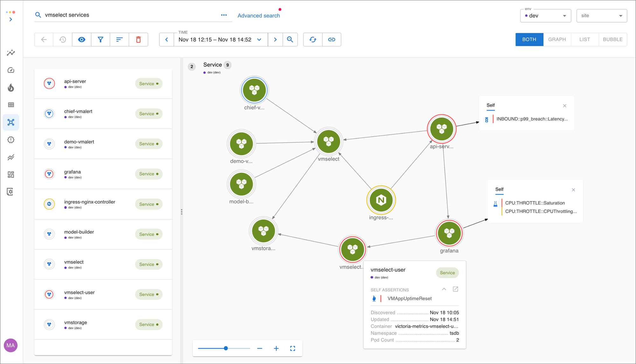The height and width of the screenshot is (364, 636).
Task: Click the refresh sync icon
Action: (313, 40)
